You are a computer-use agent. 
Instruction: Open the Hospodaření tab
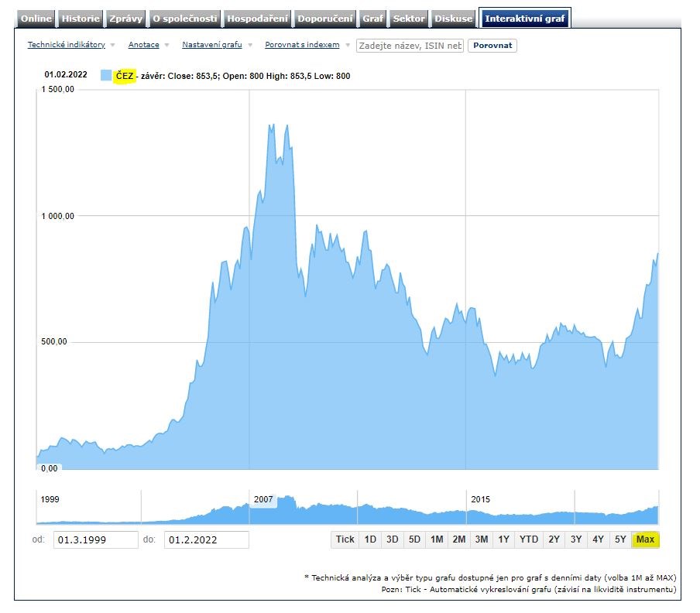(x=257, y=19)
